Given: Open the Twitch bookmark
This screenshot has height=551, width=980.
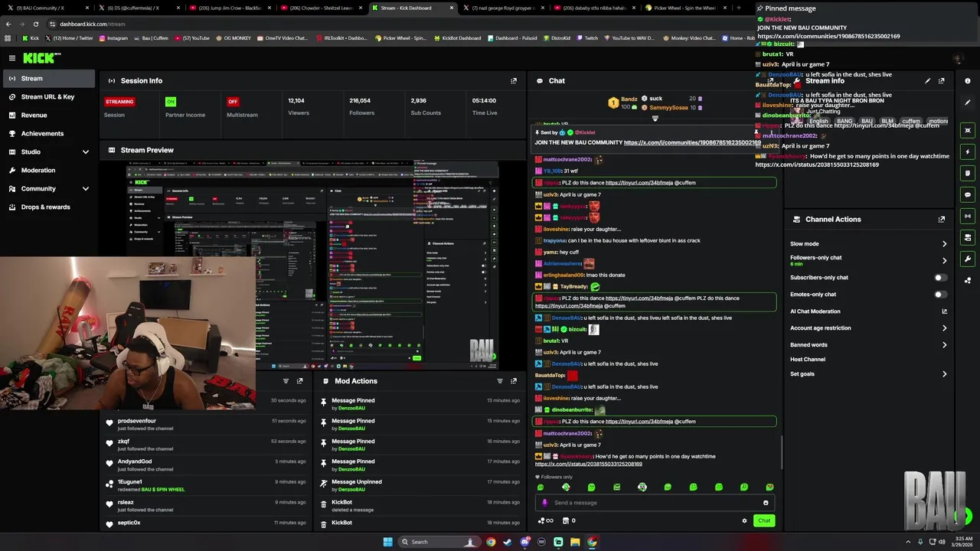Looking at the screenshot, I should pyautogui.click(x=586, y=37).
